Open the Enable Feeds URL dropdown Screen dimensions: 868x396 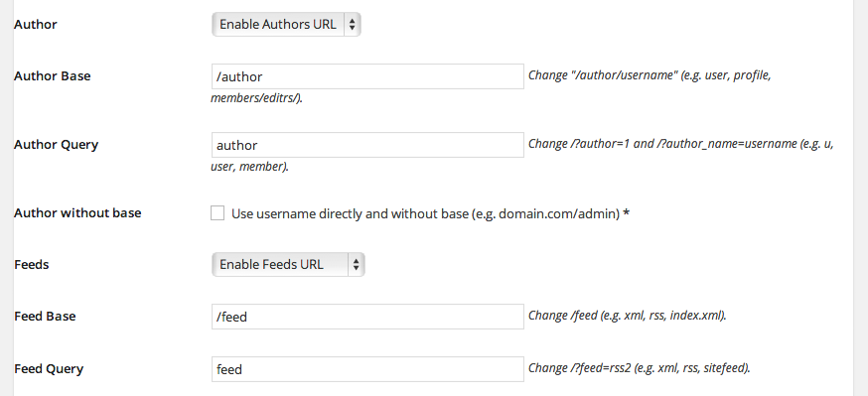[x=288, y=264]
